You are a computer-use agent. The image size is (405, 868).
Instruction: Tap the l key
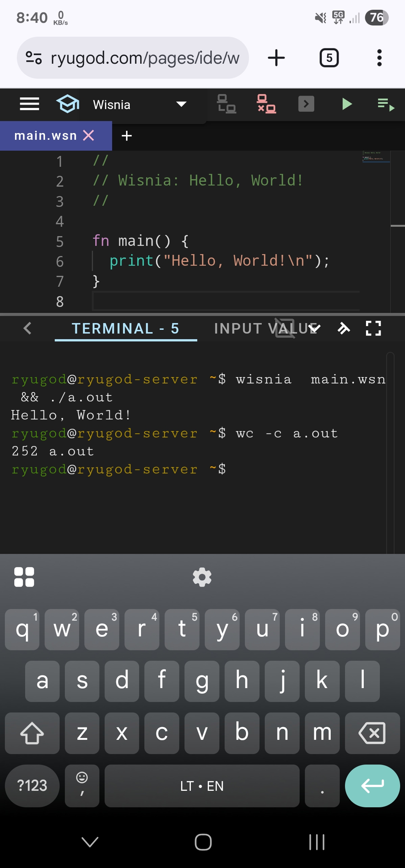(362, 681)
